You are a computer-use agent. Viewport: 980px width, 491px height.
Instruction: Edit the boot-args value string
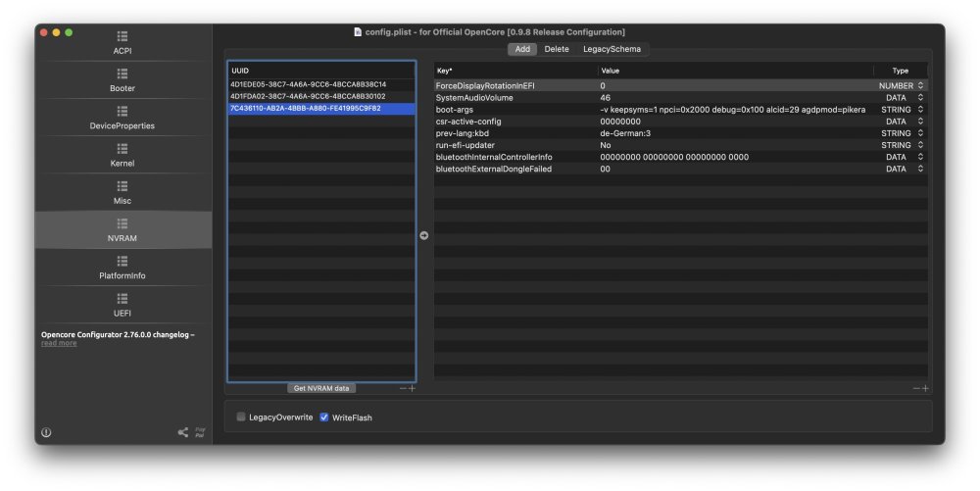[x=732, y=110]
